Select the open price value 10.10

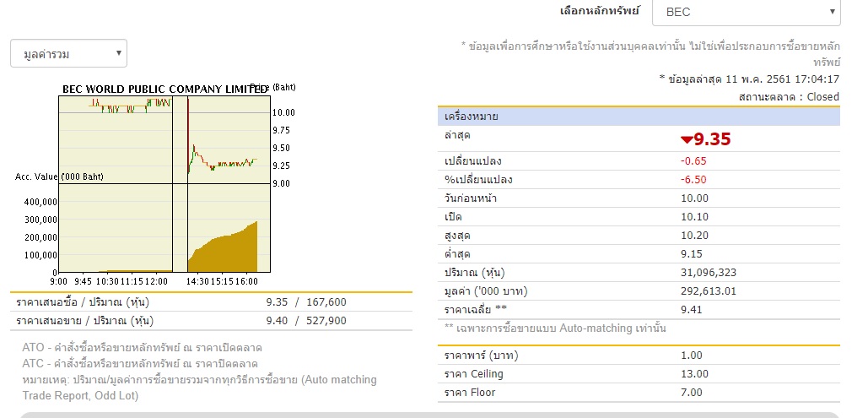pyautogui.click(x=695, y=217)
